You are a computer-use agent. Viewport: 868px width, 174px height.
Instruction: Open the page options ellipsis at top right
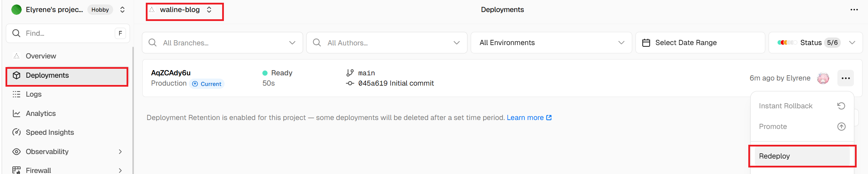[x=854, y=10]
